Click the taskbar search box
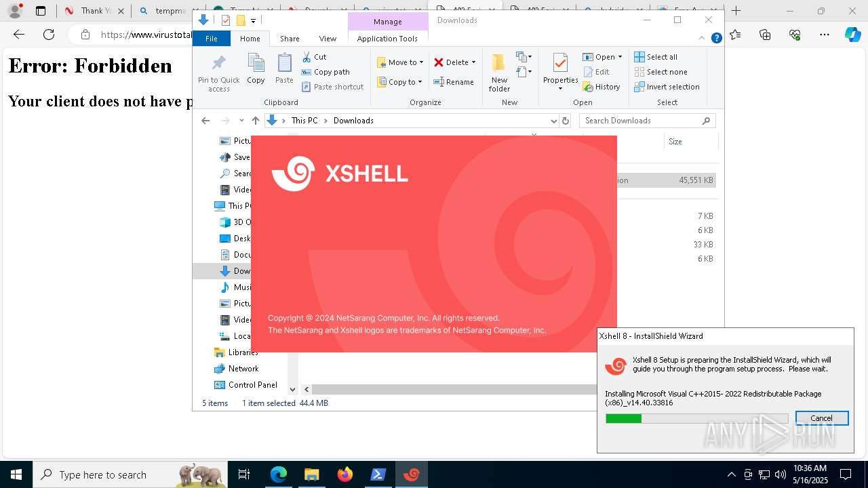 [x=132, y=474]
